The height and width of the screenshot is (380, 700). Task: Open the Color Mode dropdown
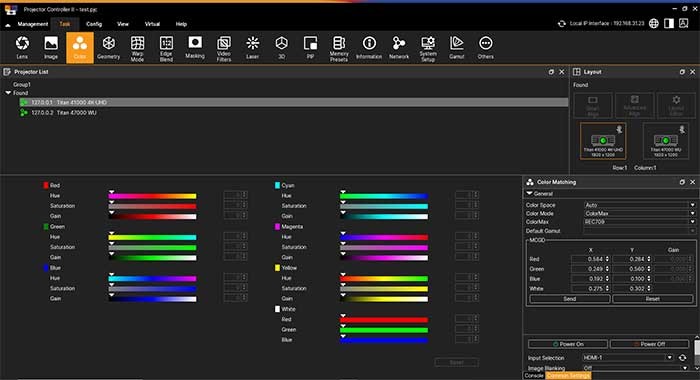[x=640, y=213]
